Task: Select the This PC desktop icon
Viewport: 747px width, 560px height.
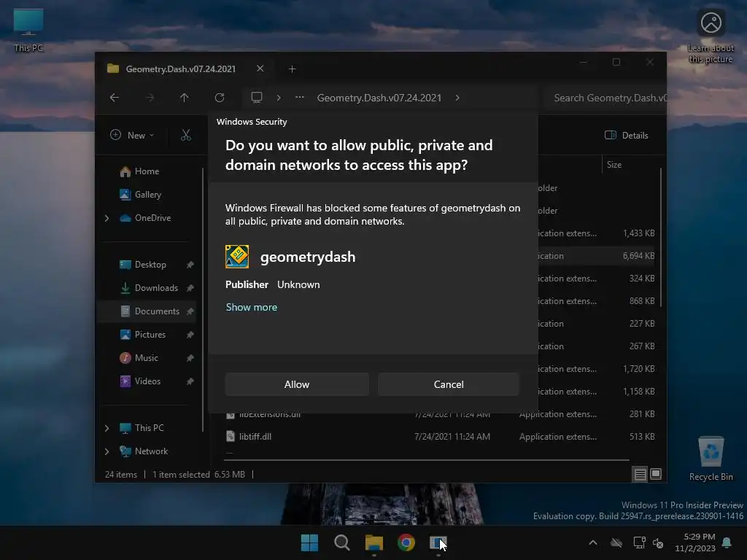Action: (x=28, y=30)
